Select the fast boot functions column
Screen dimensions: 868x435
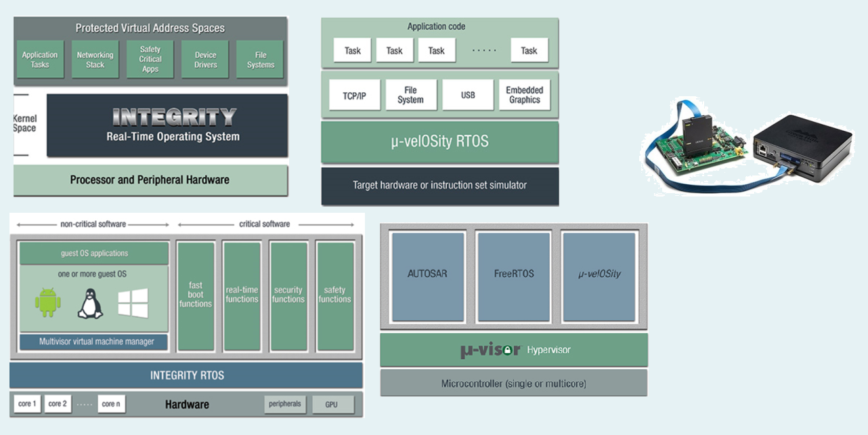coord(196,295)
